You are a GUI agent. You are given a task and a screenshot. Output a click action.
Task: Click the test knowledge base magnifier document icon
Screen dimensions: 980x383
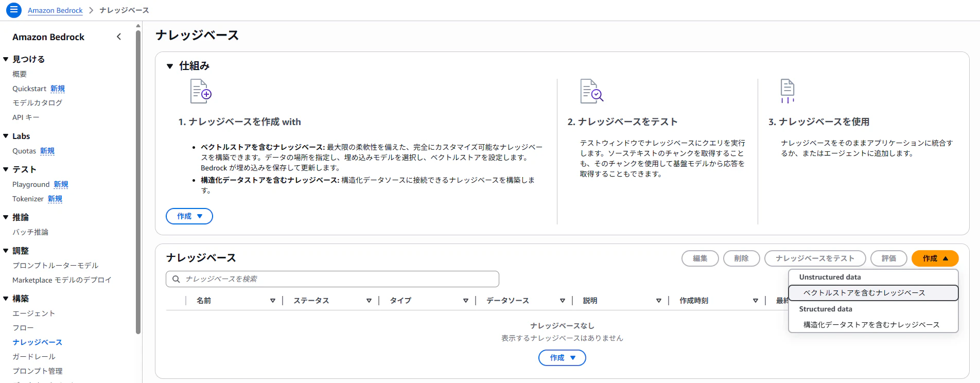coord(591,91)
